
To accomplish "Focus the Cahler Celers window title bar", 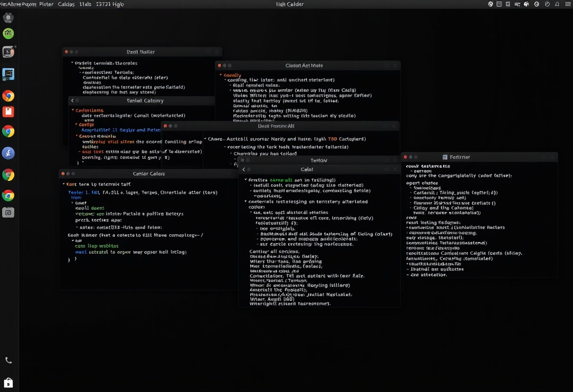I will click(148, 174).
